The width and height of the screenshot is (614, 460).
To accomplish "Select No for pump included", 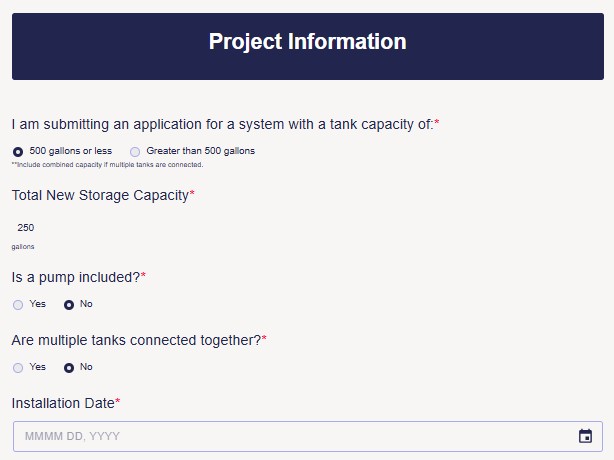I will (69, 304).
